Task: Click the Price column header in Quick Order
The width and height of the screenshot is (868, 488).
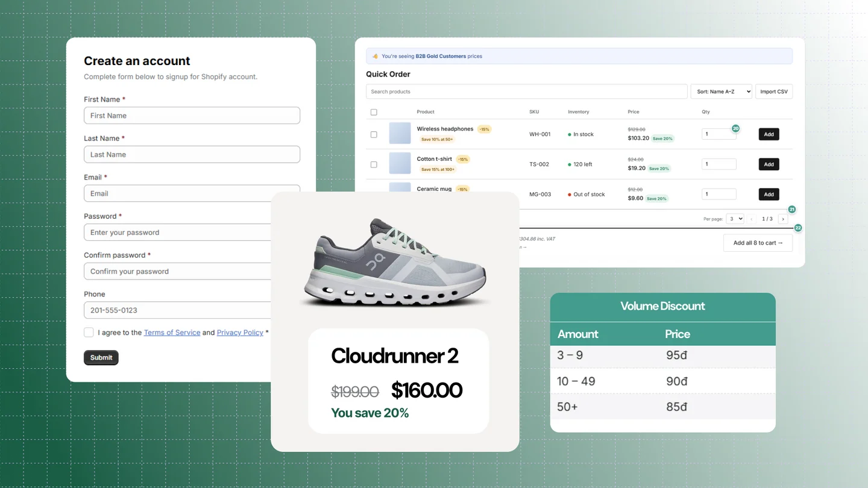Action: click(634, 112)
